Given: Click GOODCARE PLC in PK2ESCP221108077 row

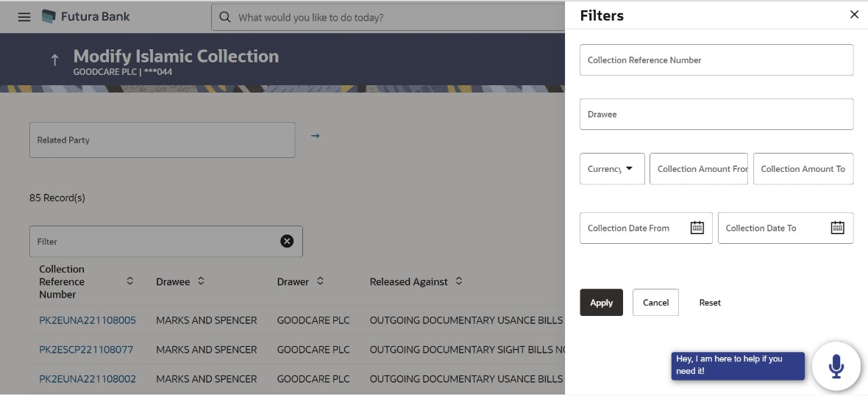Looking at the screenshot, I should (313, 350).
